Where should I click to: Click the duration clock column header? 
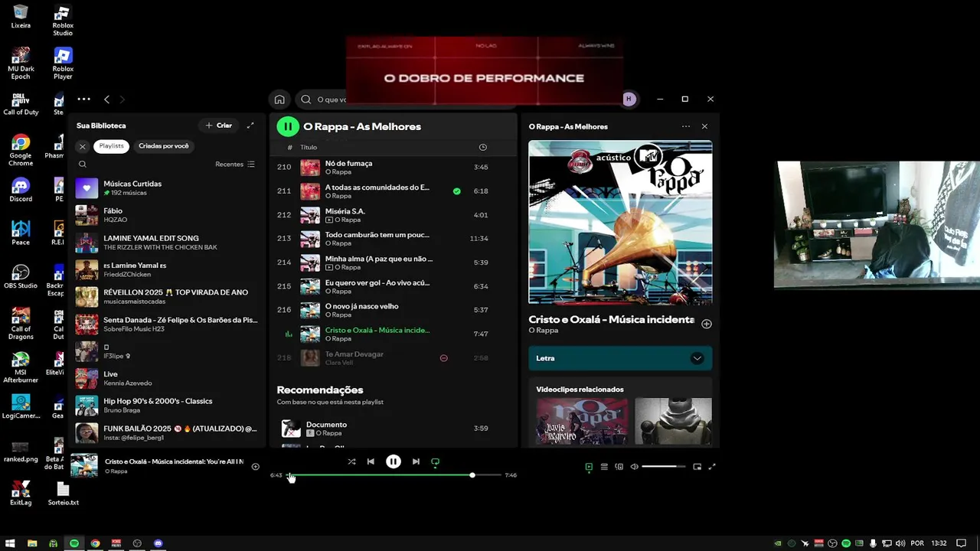(x=482, y=147)
